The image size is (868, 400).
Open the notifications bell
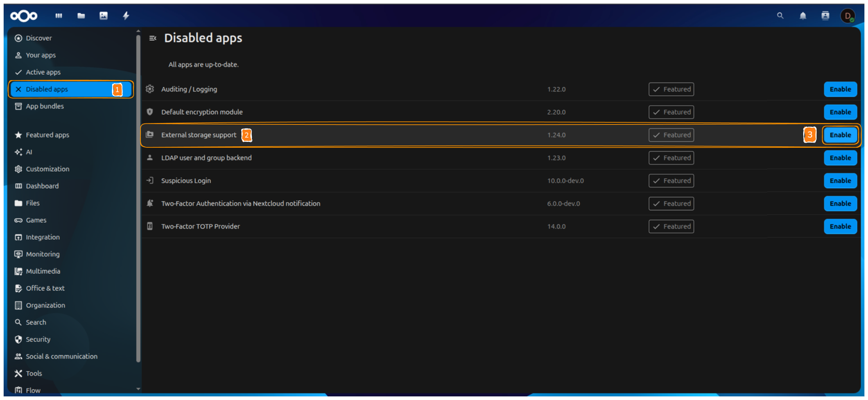[x=802, y=16]
